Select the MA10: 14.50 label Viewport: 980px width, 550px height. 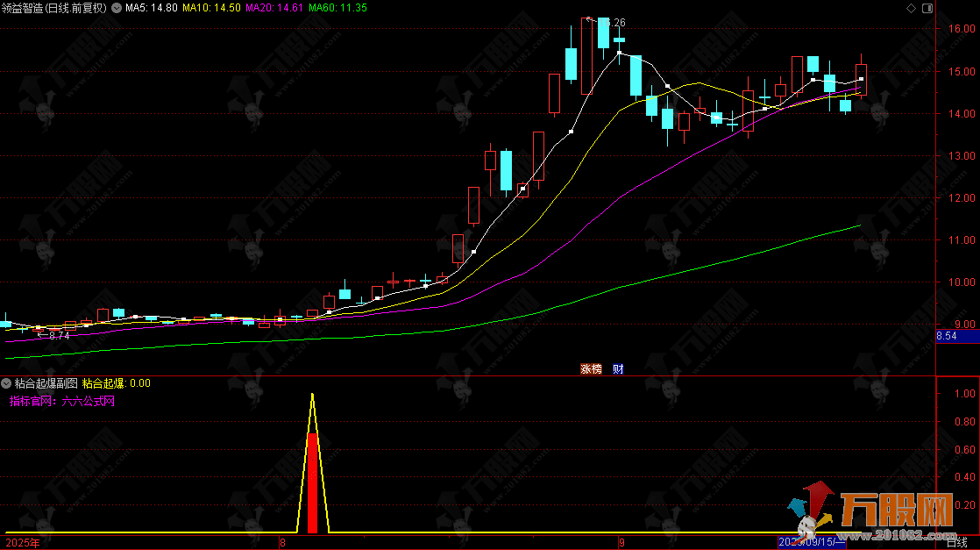coord(211,8)
